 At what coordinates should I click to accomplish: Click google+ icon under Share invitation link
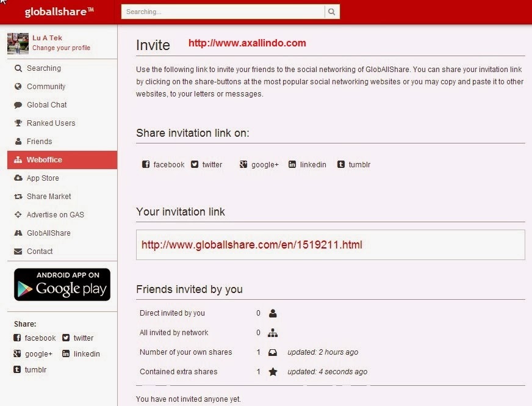click(x=243, y=164)
